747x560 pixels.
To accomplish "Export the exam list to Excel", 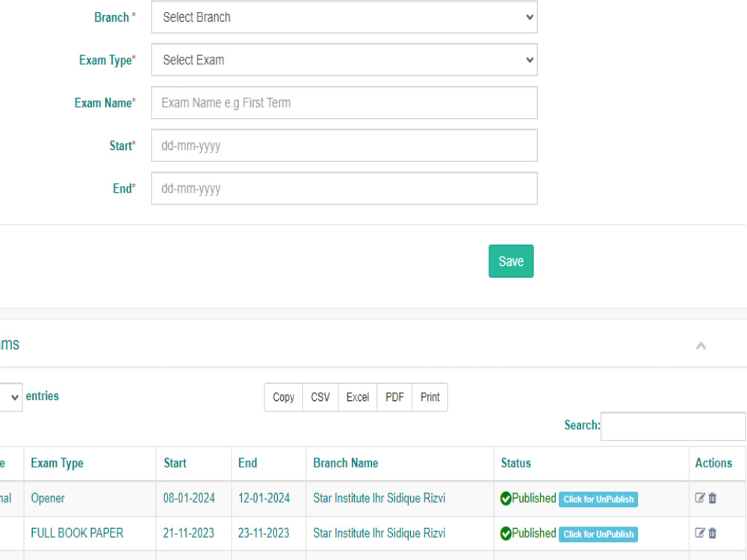I will click(357, 396).
